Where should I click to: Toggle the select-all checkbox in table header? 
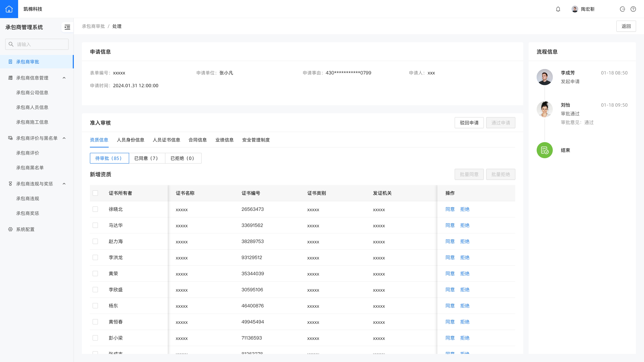tap(95, 193)
